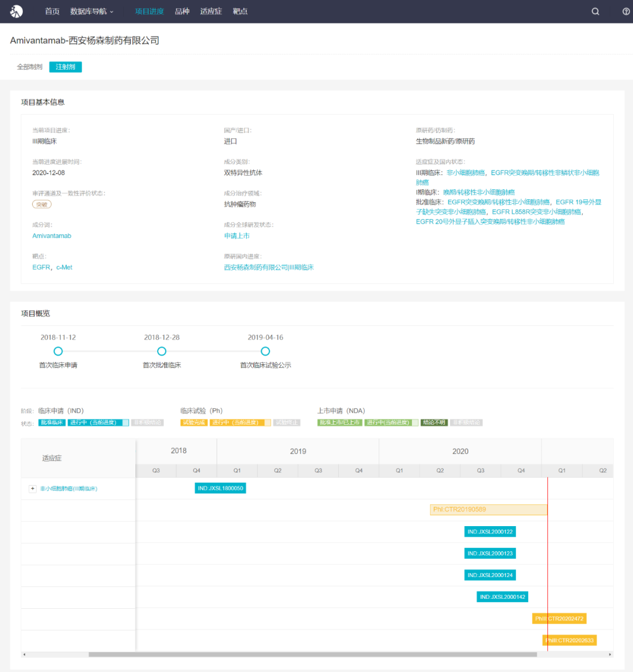Open EGFR L858R突变非小细胞肺癌 link
633x672 pixels.
point(536,212)
